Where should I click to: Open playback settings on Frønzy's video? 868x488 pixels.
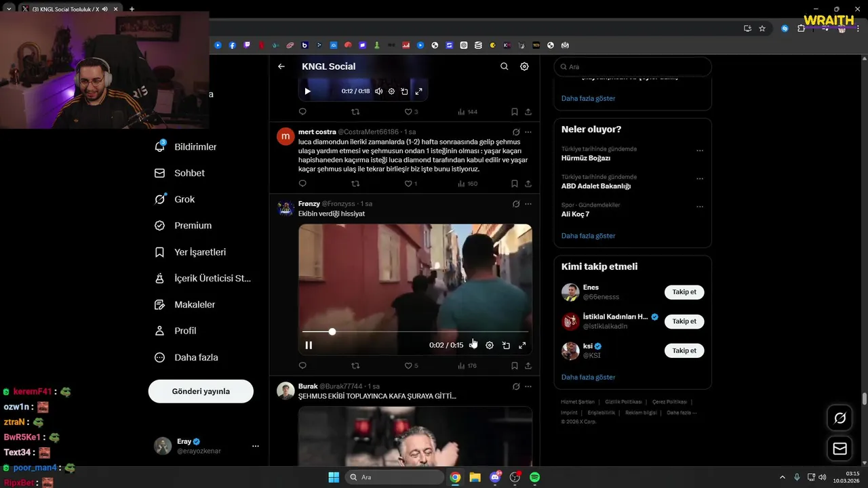pyautogui.click(x=490, y=346)
